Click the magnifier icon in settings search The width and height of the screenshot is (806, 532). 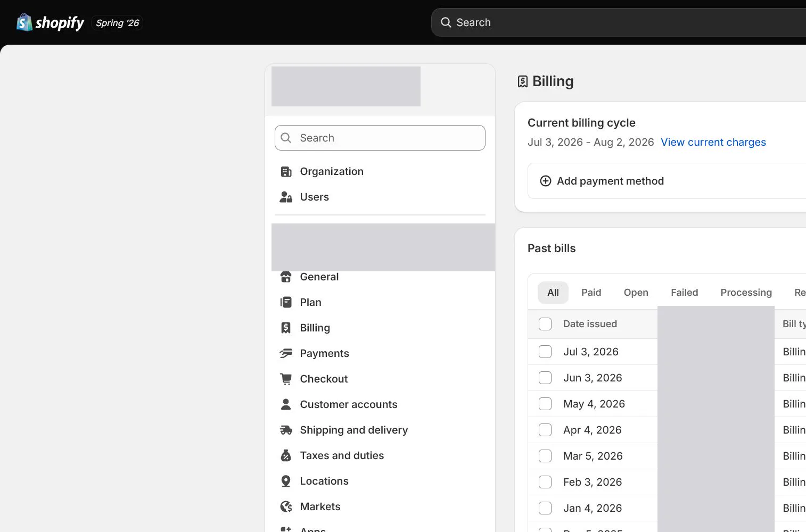(286, 138)
